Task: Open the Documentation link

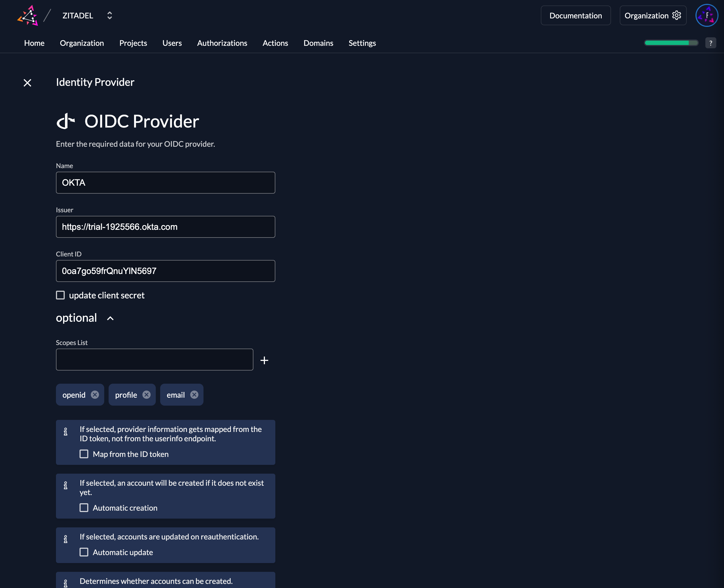Action: [x=575, y=16]
